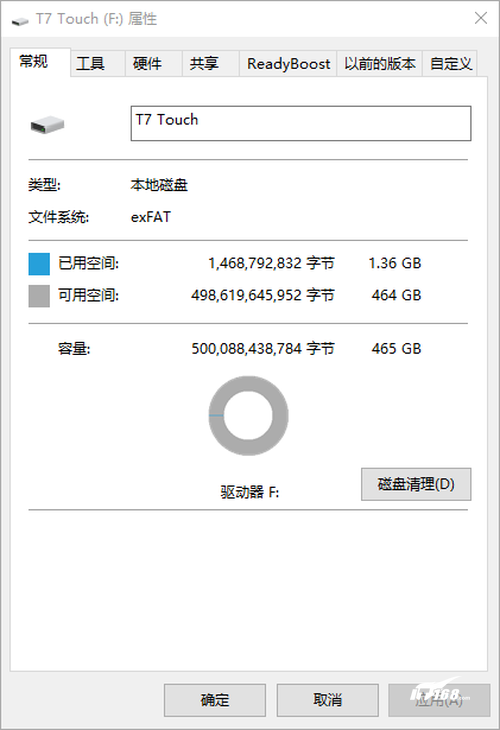
Task: Click the disk usage donut chart
Action: coord(248,416)
